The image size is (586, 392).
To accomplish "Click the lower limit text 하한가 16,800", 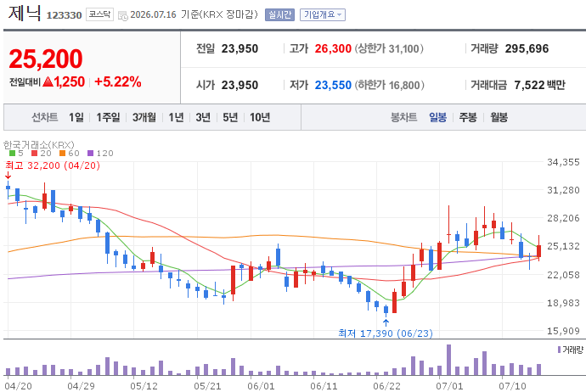I will point(389,85).
